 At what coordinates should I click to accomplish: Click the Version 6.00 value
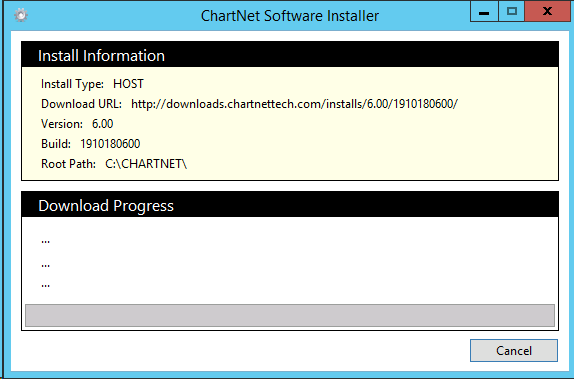pos(102,124)
